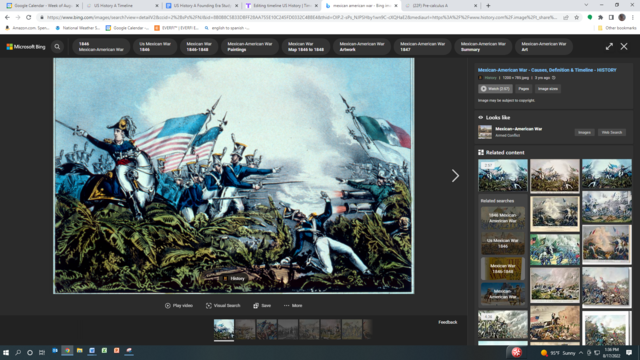Click the History source link under title
The width and height of the screenshot is (640, 360).
[x=490, y=78]
